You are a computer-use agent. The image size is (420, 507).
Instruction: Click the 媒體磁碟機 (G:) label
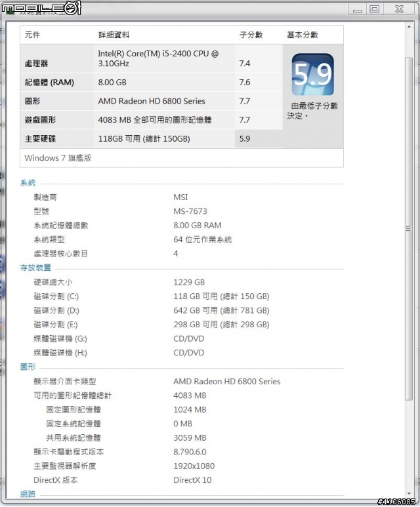[60, 339]
